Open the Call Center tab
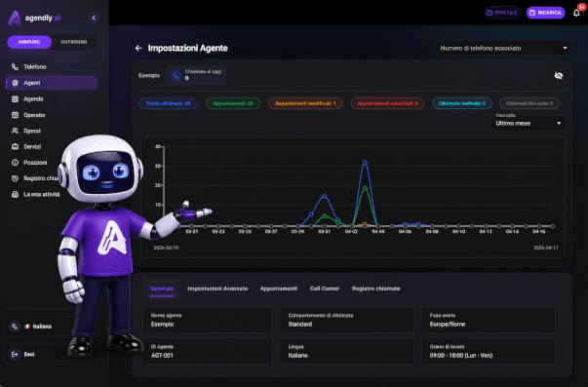The height and width of the screenshot is (387, 588). coord(325,289)
